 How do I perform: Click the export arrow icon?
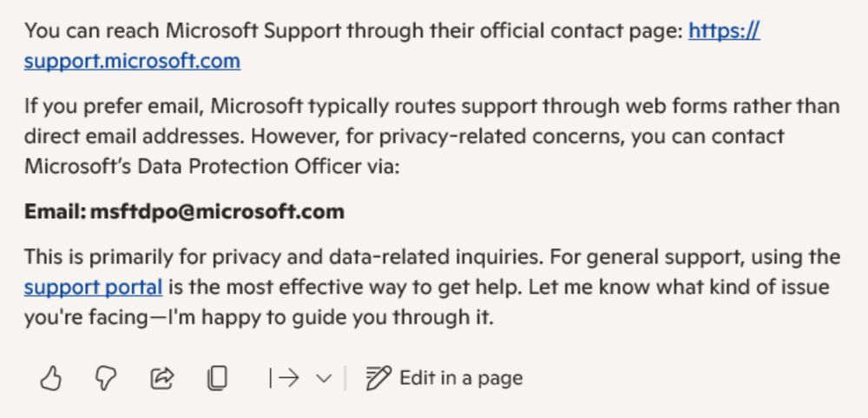pyautogui.click(x=284, y=378)
